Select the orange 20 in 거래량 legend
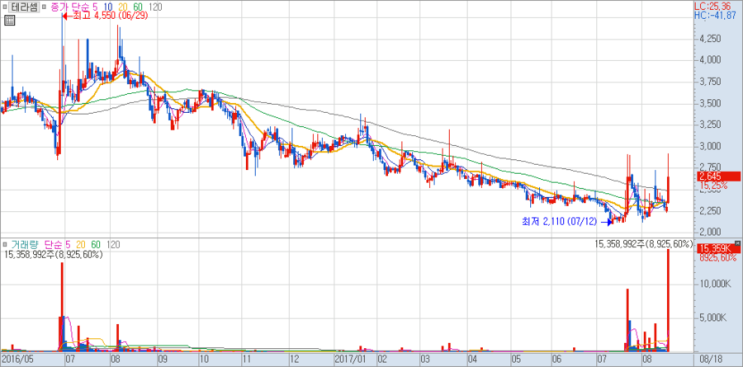This screenshot has height=367, width=743. pyautogui.click(x=80, y=244)
